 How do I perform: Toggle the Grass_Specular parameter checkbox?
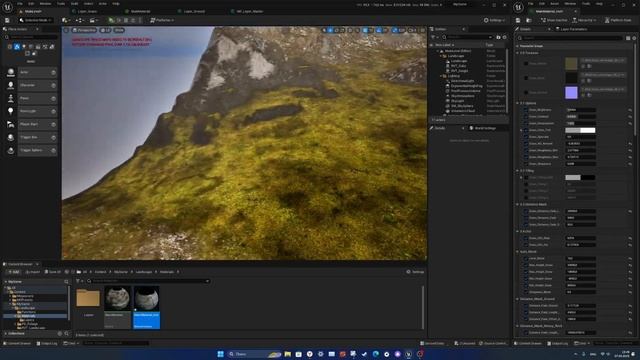(526, 137)
